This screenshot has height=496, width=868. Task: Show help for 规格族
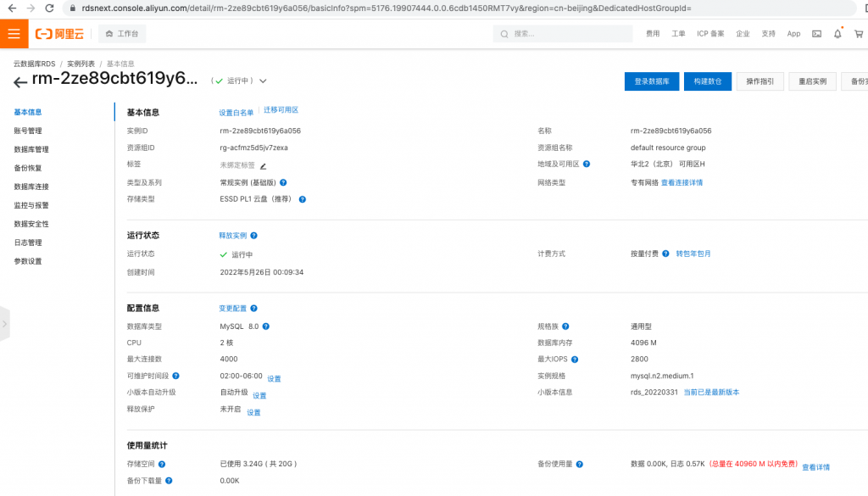pyautogui.click(x=565, y=326)
